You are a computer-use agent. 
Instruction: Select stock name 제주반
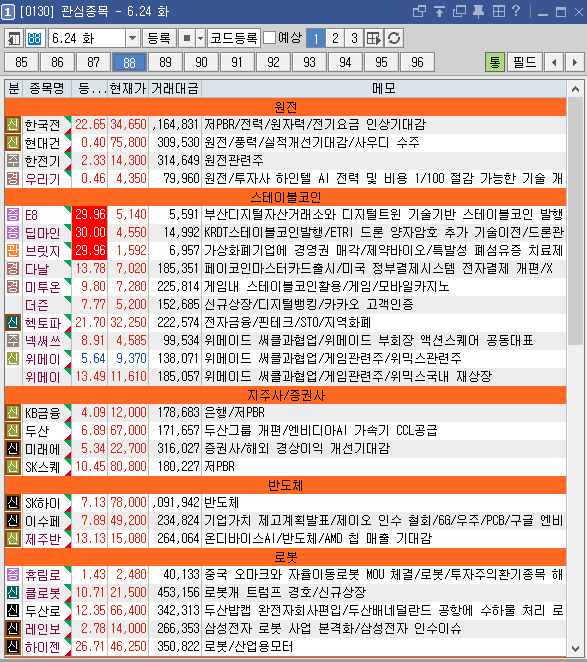43,539
